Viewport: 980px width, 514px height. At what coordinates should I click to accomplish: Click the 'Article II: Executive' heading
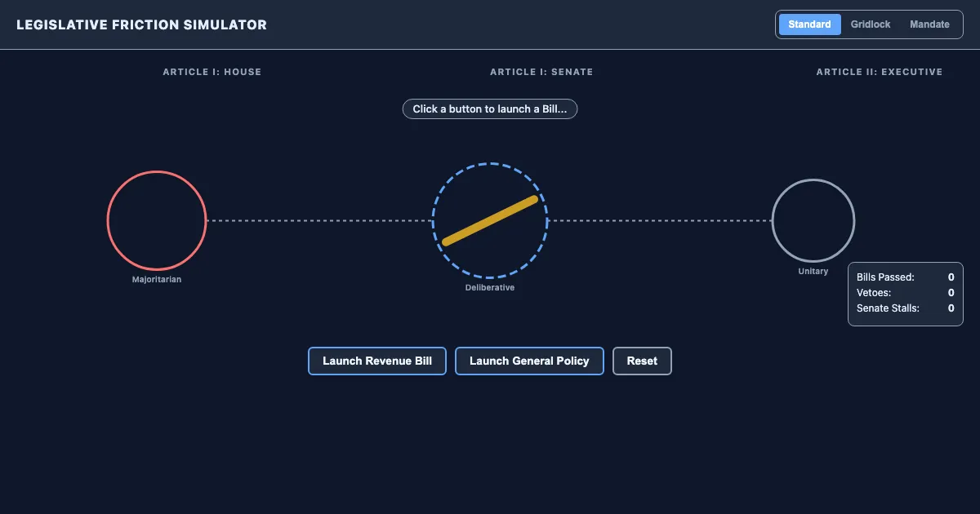coord(880,72)
